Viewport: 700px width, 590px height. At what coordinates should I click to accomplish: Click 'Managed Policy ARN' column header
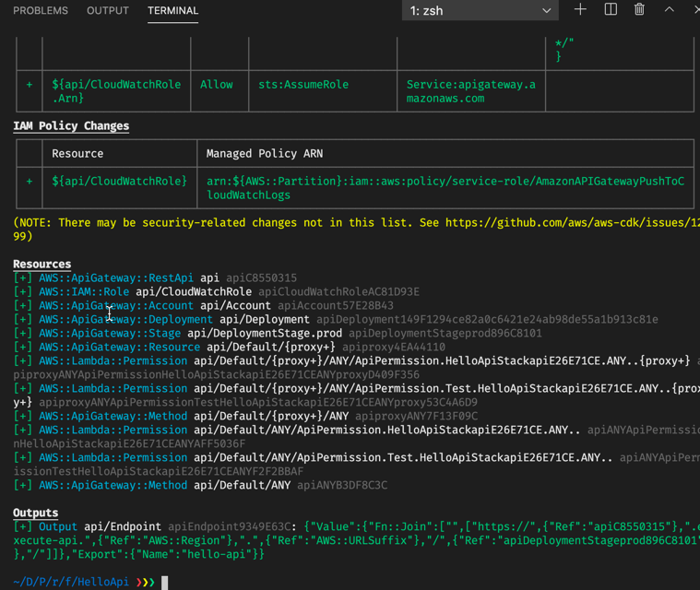265,154
